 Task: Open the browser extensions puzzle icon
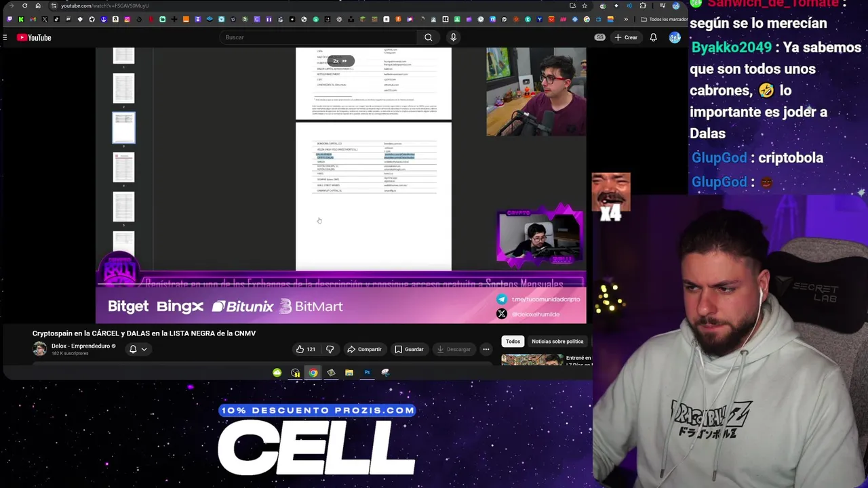click(643, 5)
